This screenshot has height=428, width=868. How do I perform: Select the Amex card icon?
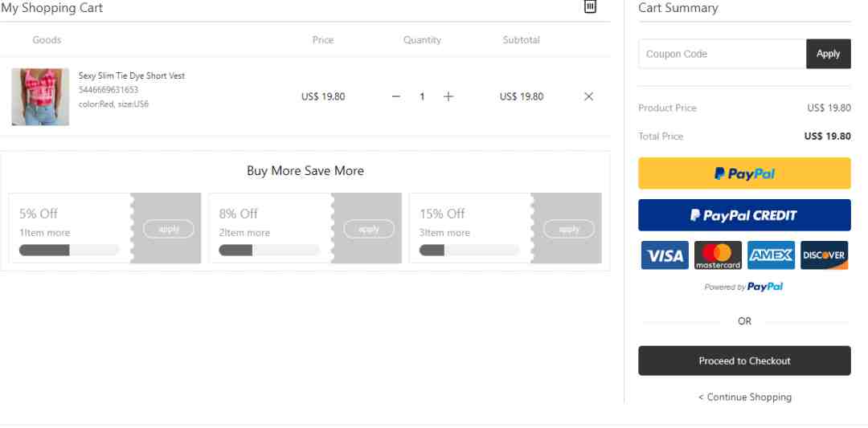[771, 255]
